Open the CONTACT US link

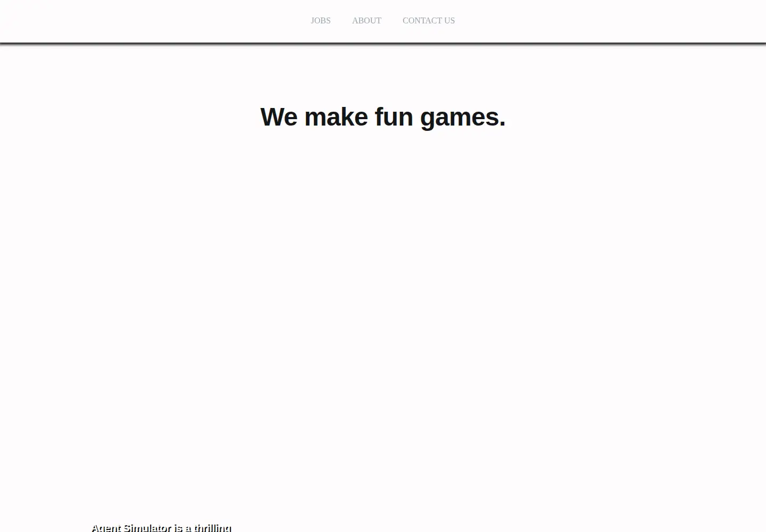coord(429,21)
